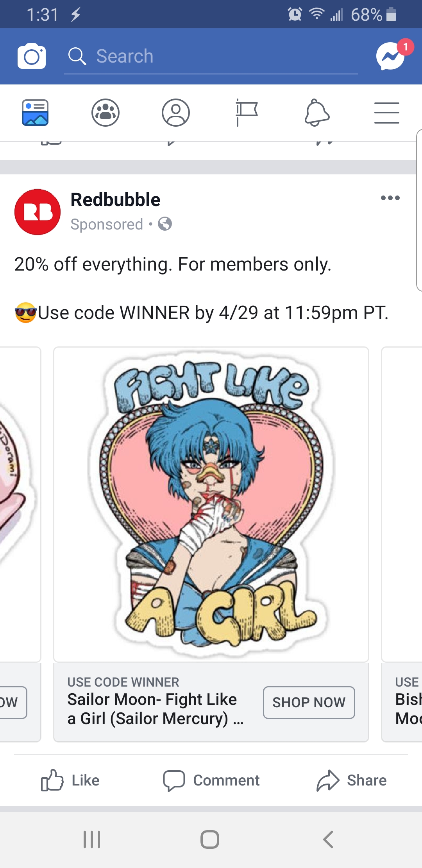Switch to the News Feed tab
Image resolution: width=422 pixels, height=868 pixels.
point(35,113)
